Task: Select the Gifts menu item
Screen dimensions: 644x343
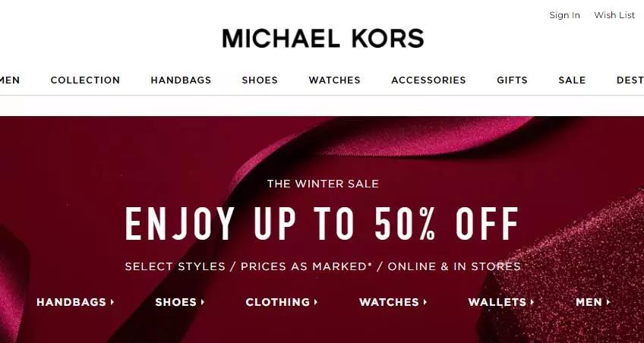Action: (512, 80)
